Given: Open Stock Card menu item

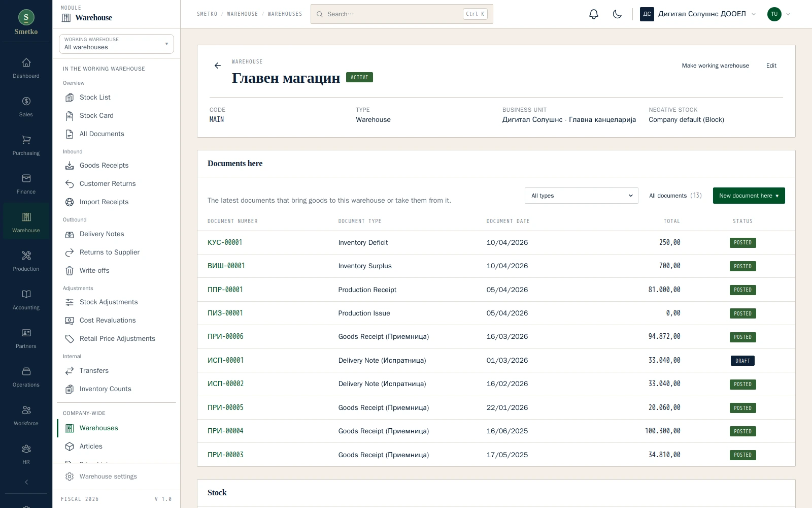Looking at the screenshot, I should pos(116,116).
